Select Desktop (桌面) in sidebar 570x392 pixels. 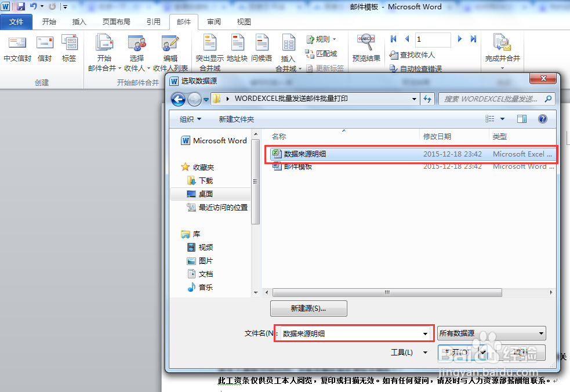[206, 194]
